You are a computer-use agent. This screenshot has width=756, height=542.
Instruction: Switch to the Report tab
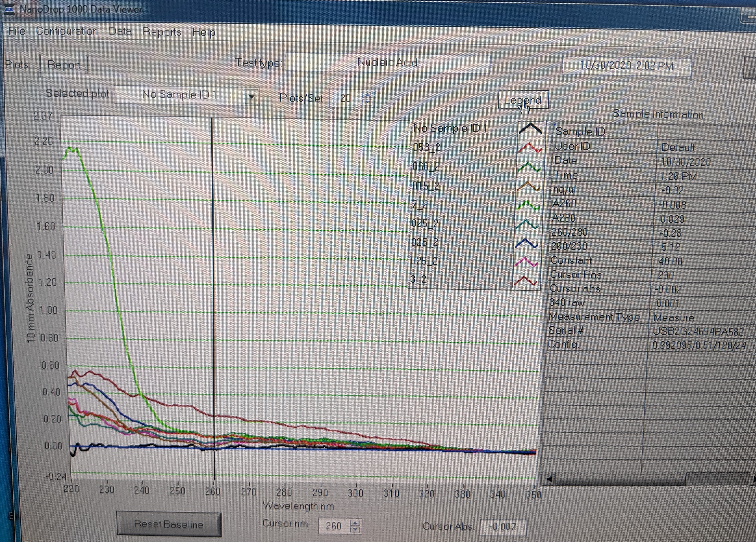click(x=64, y=65)
